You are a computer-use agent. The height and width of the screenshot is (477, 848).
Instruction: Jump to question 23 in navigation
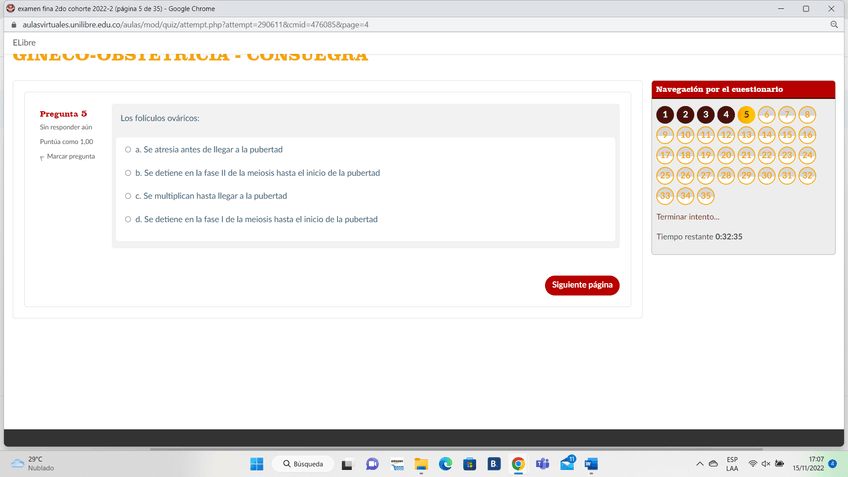787,155
